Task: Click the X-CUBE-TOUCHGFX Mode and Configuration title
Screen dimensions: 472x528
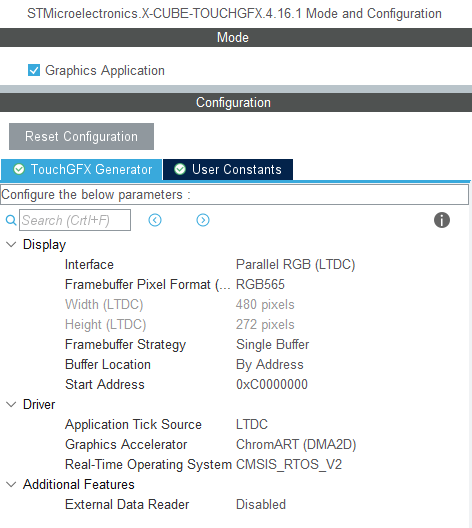Action: [x=234, y=14]
